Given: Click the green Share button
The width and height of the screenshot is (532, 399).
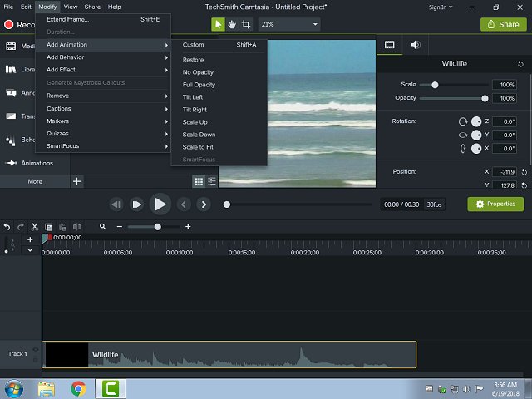Looking at the screenshot, I should point(503,24).
